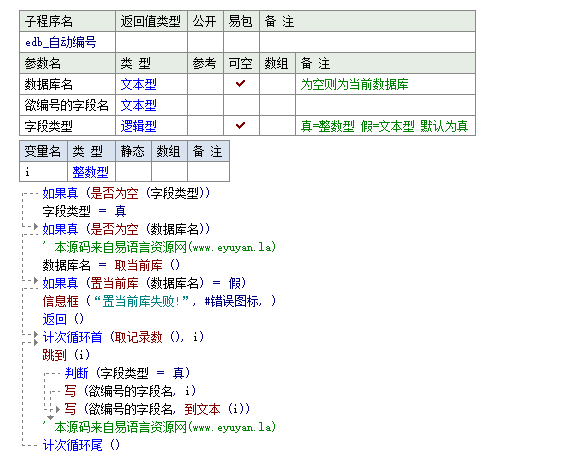Click code line 计次循环尾 ()
575x458 pixels.
pos(81,445)
